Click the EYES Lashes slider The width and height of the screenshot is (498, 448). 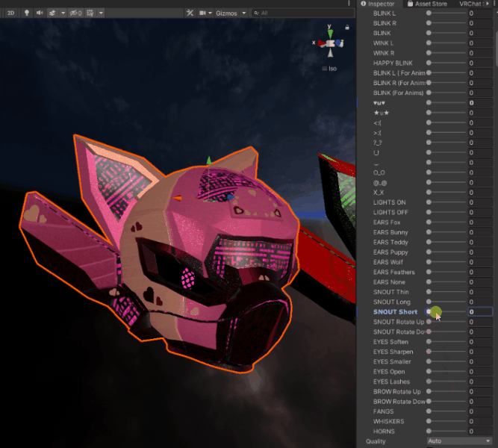click(x=446, y=382)
